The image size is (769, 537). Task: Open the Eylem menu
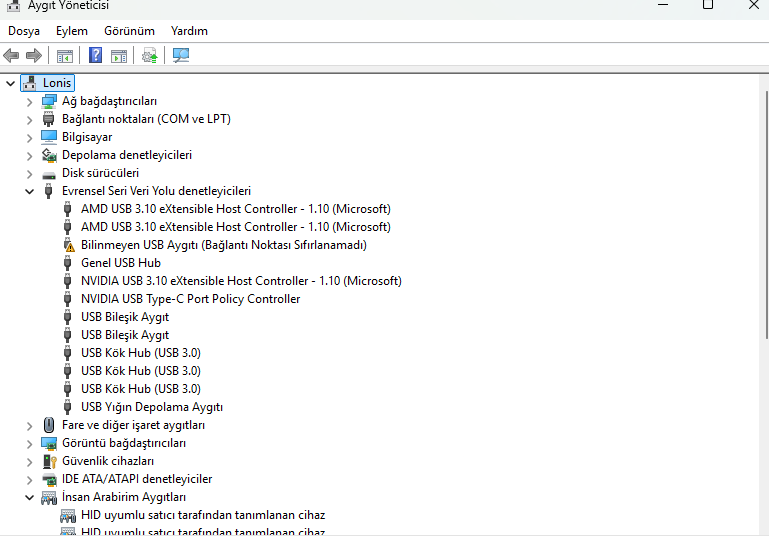tap(72, 31)
